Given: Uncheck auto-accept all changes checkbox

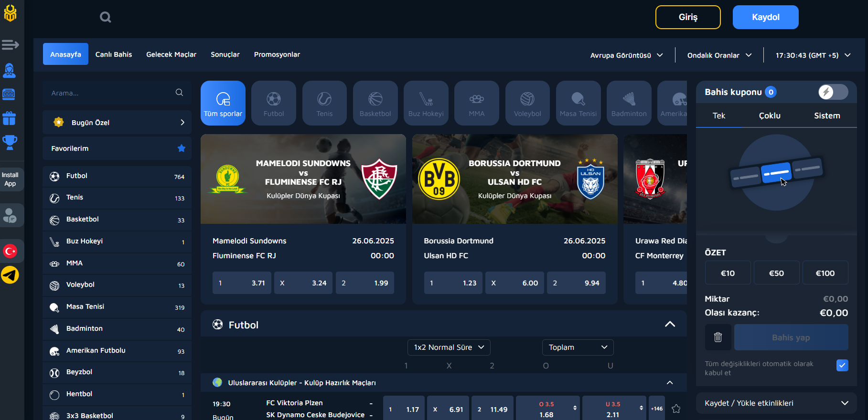Looking at the screenshot, I should tap(842, 365).
